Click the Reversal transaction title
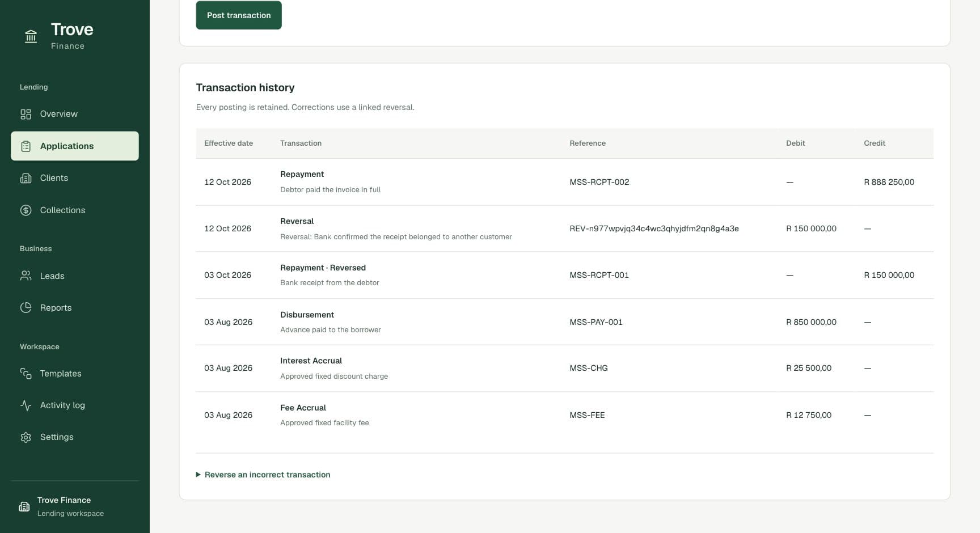This screenshot has height=533, width=980. (x=297, y=221)
